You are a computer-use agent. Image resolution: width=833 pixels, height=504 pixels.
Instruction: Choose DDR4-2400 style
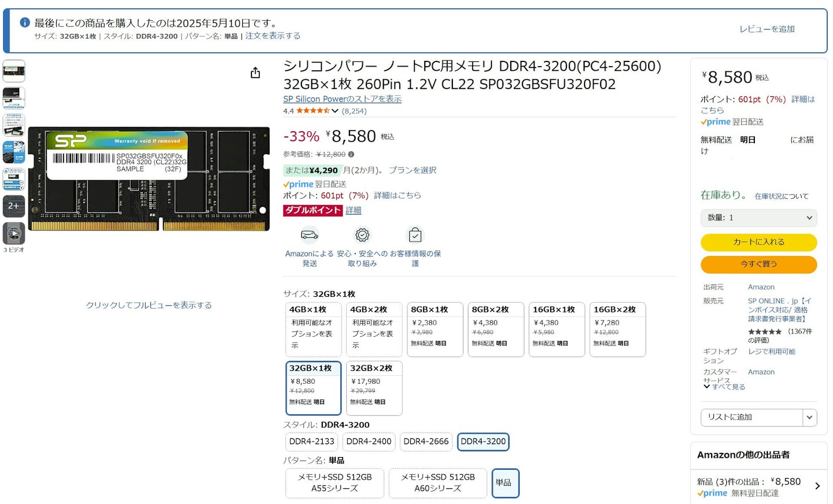point(369,442)
